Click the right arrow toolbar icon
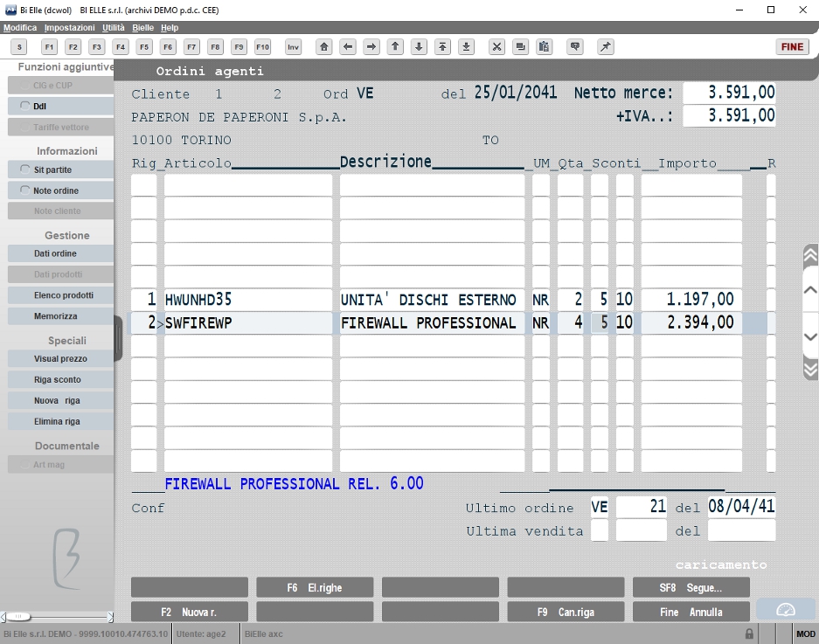 pos(371,47)
